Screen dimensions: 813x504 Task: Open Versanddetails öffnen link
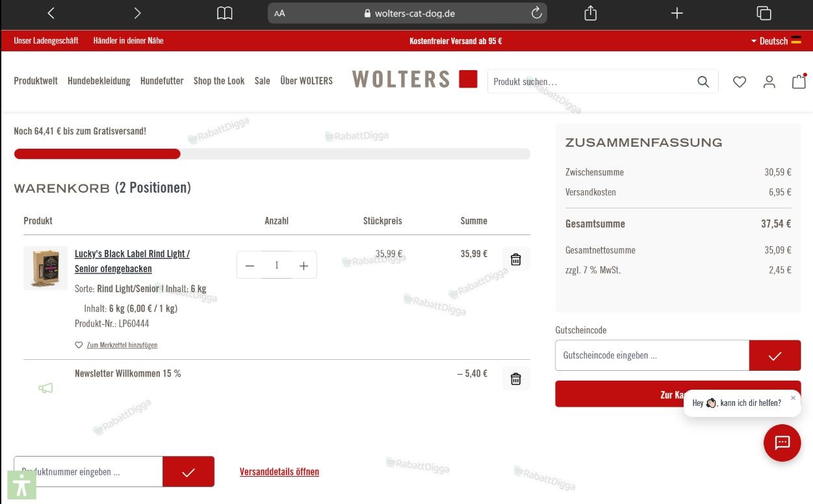pyautogui.click(x=279, y=472)
